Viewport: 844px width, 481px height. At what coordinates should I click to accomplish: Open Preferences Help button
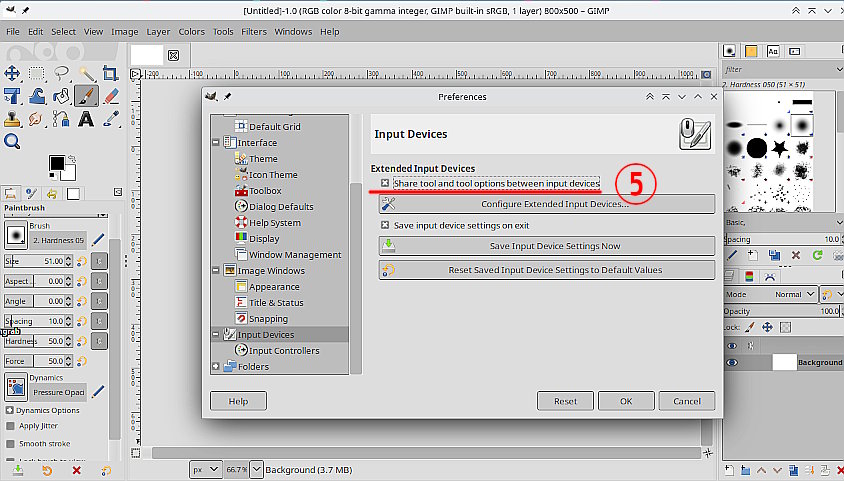(238, 401)
